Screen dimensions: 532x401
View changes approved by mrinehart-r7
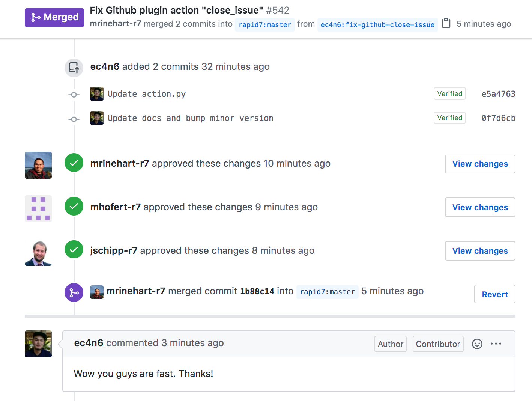[x=480, y=164]
